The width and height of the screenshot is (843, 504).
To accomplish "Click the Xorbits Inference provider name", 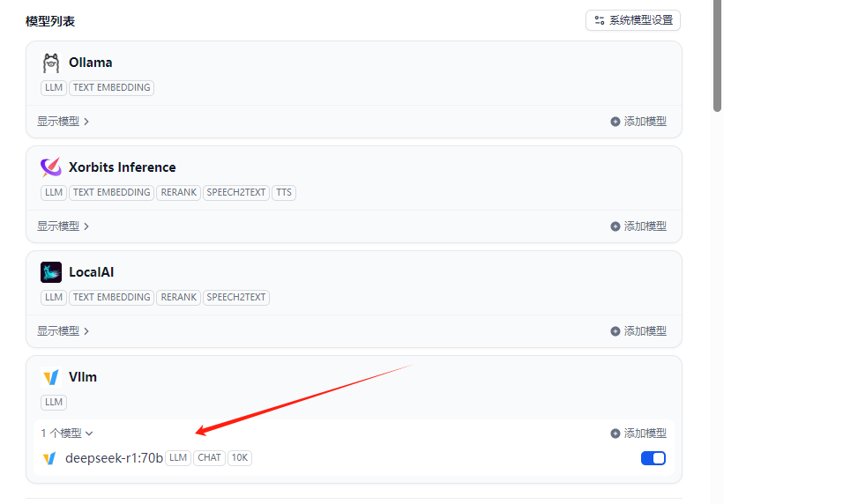I will tap(122, 167).
